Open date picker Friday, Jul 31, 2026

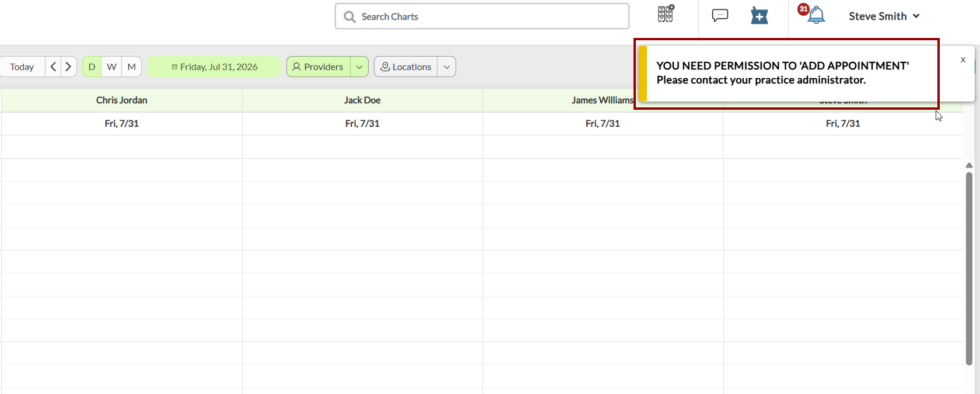coord(214,67)
